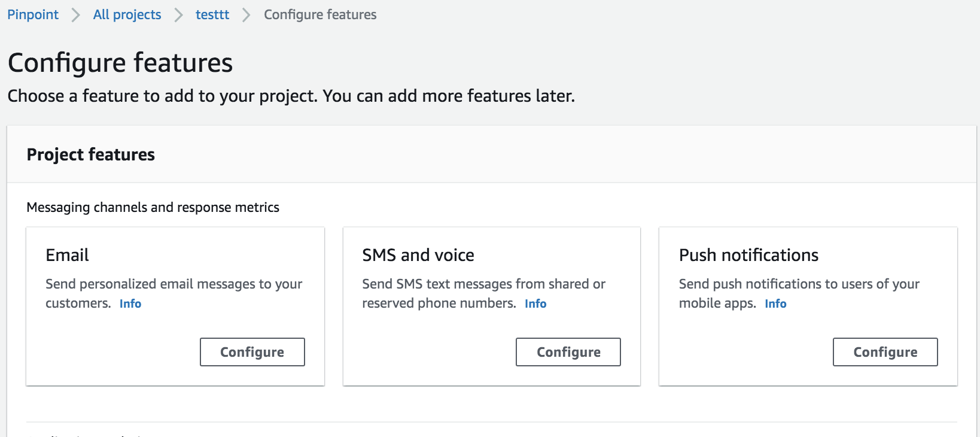Open the Info link for Email
Screen dimensions: 980x437
click(130, 304)
